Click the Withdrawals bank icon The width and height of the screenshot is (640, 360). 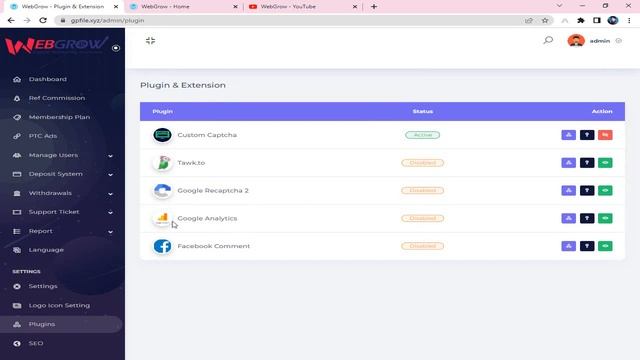click(17, 193)
